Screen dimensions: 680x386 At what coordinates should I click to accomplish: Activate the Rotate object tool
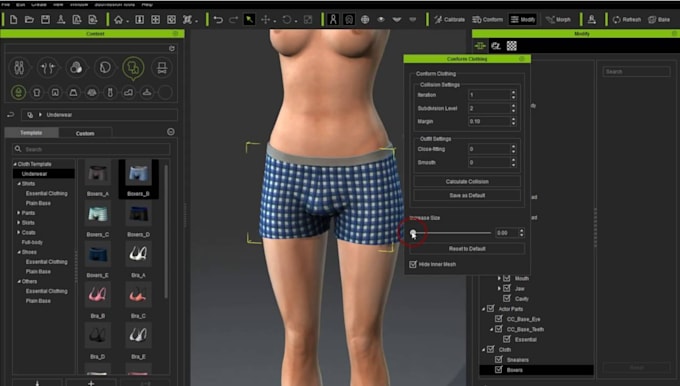287,20
